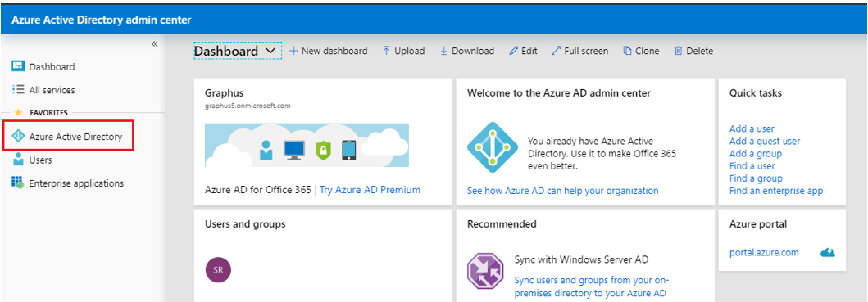Click the Download arrow icon

tap(443, 51)
